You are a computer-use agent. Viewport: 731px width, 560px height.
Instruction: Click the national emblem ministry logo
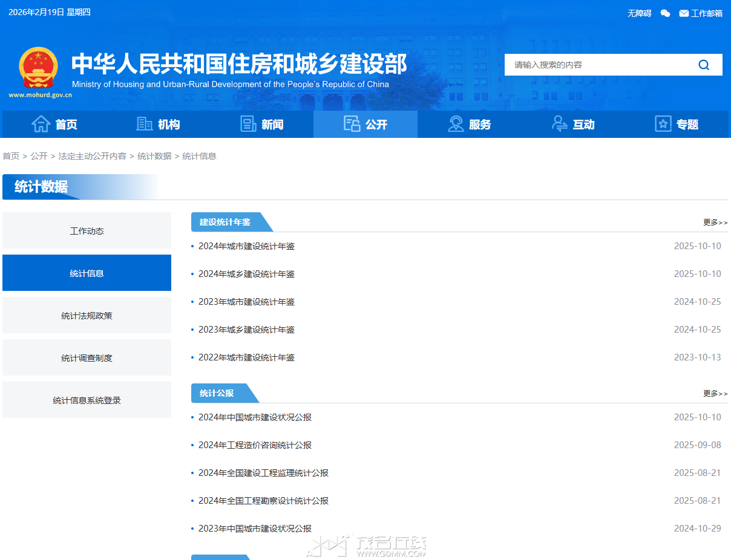tap(38, 67)
